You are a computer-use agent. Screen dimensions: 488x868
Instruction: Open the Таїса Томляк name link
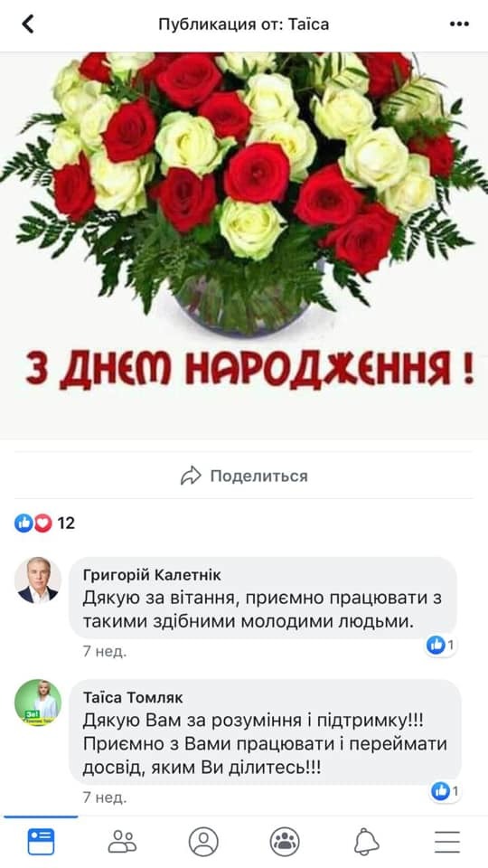pos(133,697)
